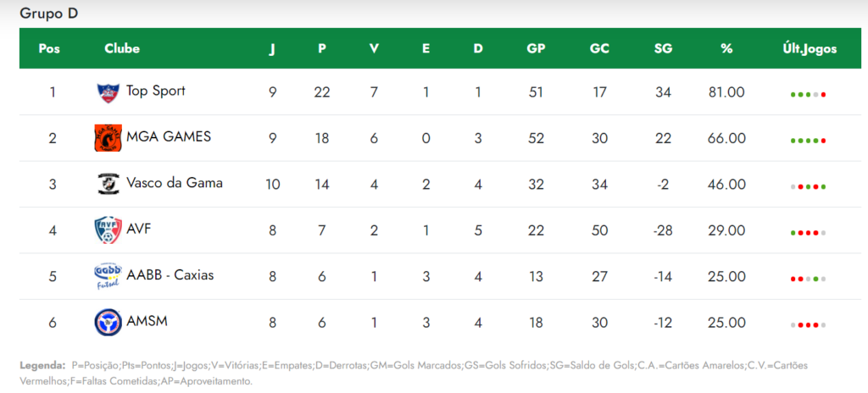Sort by the GP column header
This screenshot has width=868, height=393.
(x=536, y=49)
